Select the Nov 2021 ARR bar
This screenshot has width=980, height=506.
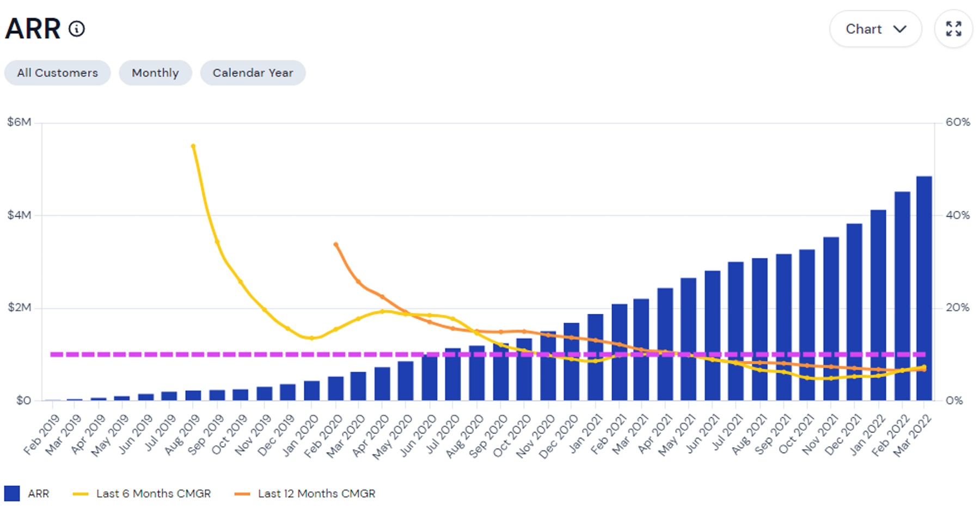tap(831, 319)
